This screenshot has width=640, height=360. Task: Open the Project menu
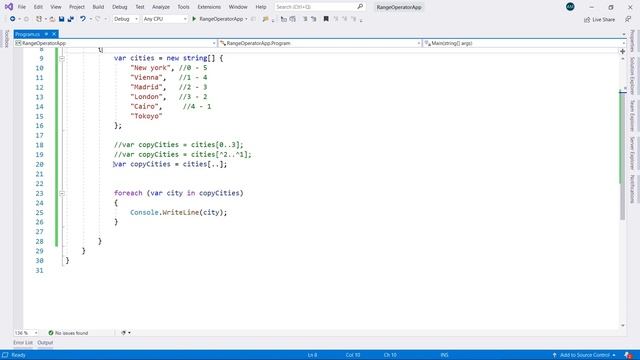[x=77, y=7]
